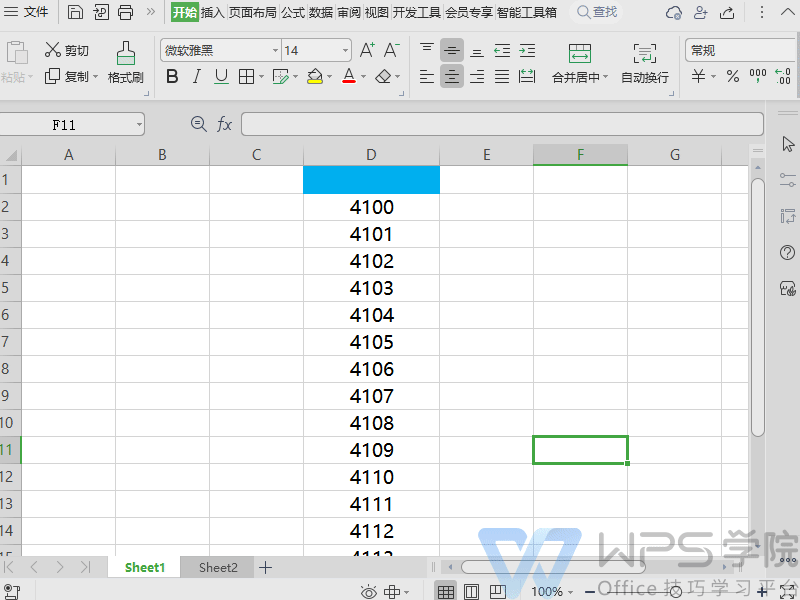Viewport: 800px width, 600px height.
Task: Toggle italic formatting
Action: point(196,77)
